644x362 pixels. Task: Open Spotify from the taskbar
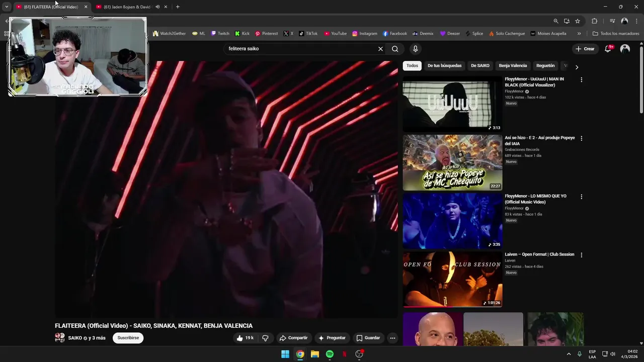[x=330, y=354]
